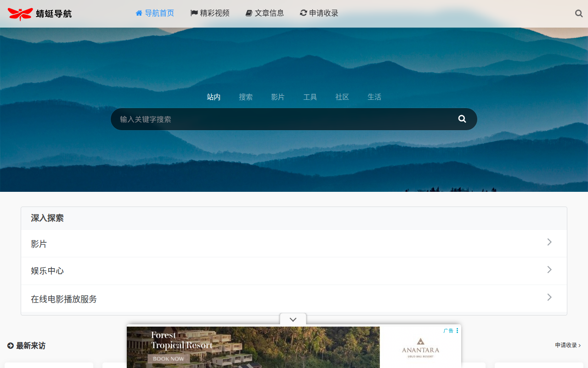588x368 pixels.
Task: Switch to the 生活 search tab
Action: pyautogui.click(x=374, y=97)
